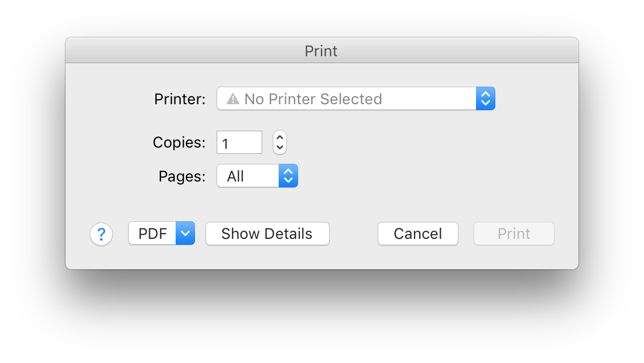The image size is (644, 363).
Task: Click the digit 1 in Copies box
Action: (x=225, y=143)
